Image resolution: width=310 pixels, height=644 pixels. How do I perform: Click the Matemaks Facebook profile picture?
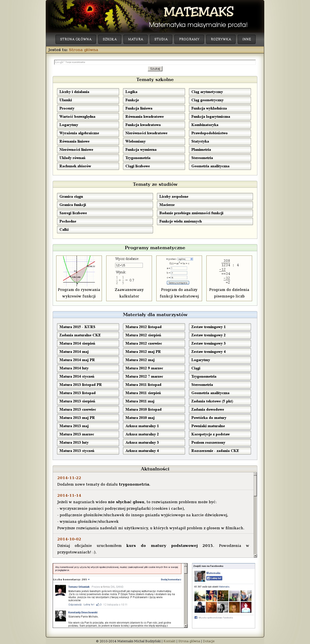200,576
